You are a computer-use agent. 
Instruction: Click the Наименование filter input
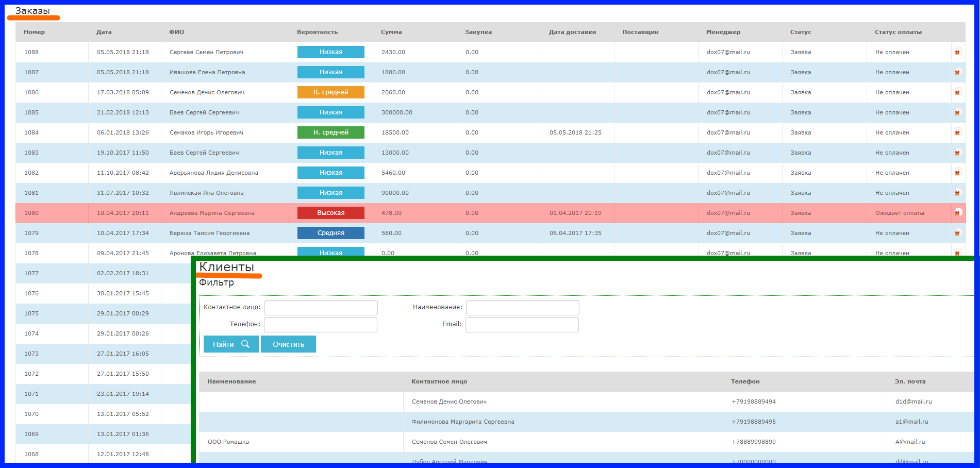pyautogui.click(x=523, y=308)
